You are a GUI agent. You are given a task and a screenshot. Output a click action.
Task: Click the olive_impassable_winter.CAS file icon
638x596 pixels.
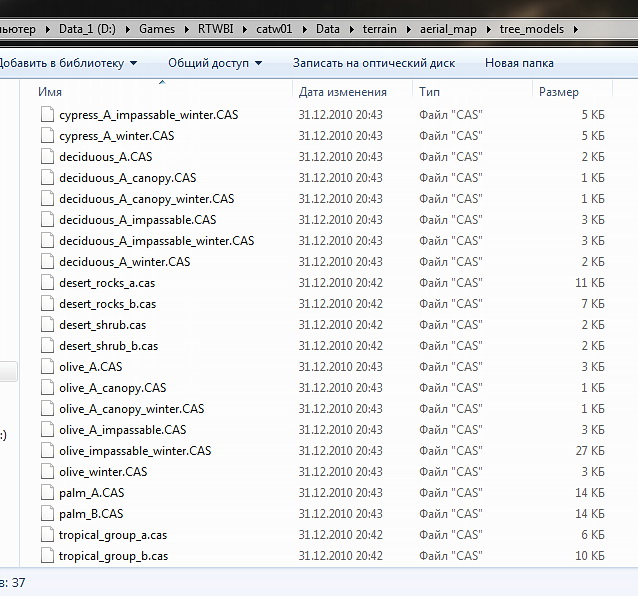tap(47, 451)
